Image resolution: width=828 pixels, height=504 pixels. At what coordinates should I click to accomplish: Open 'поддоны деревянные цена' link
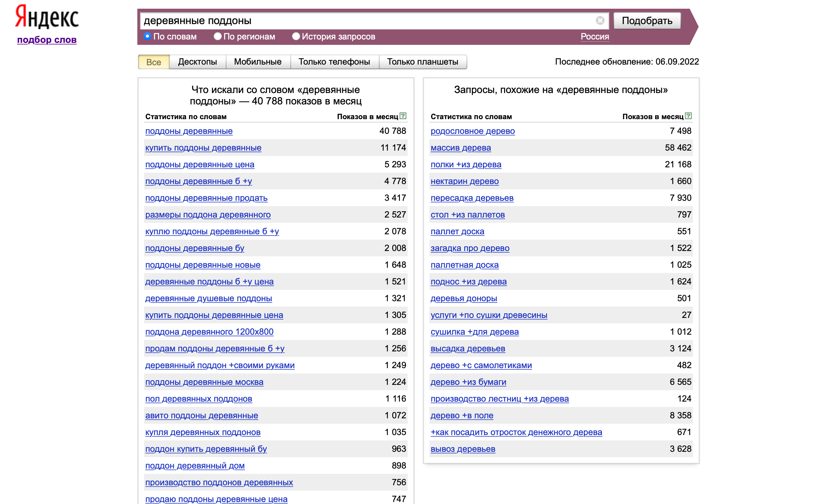(200, 165)
